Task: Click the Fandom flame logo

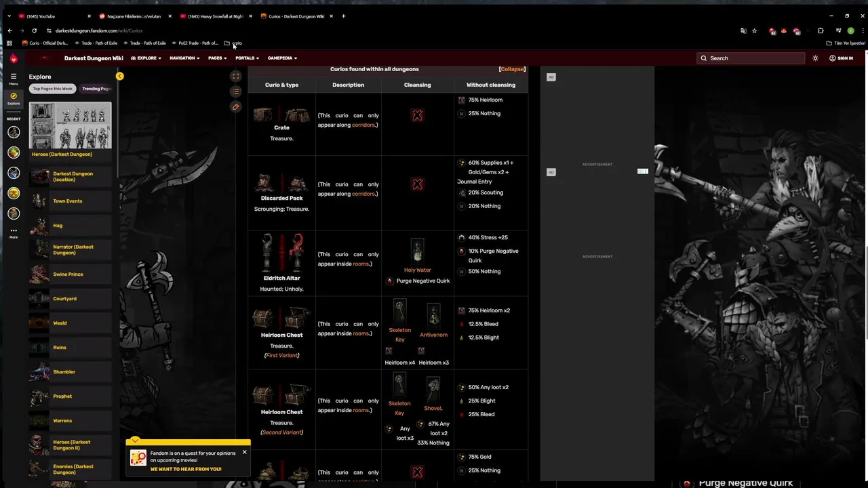Action: click(14, 58)
